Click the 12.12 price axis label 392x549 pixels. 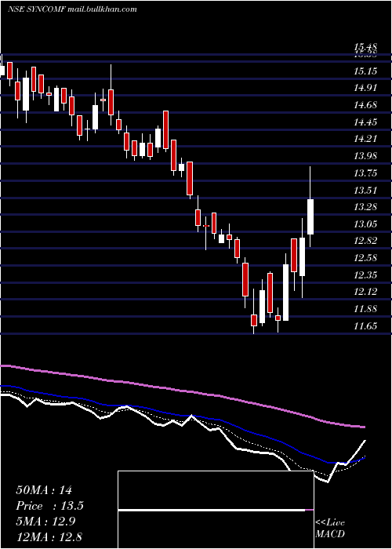coord(365,293)
